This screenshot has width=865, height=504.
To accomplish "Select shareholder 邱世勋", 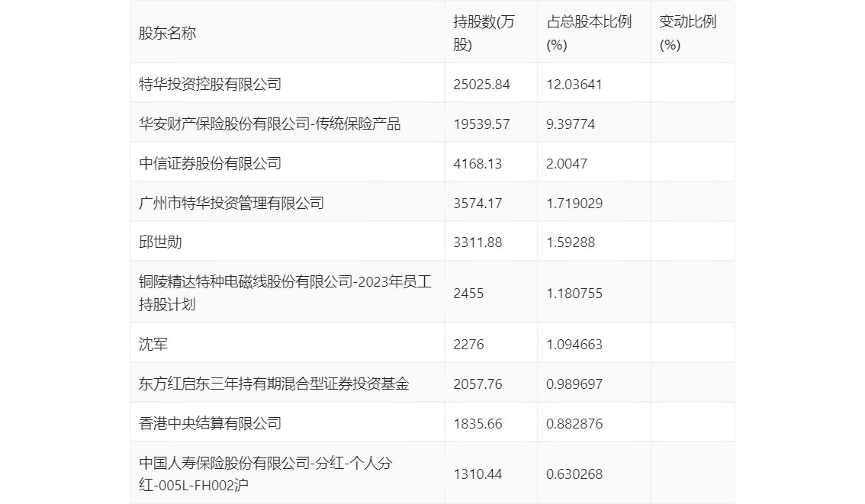I will [x=160, y=242].
